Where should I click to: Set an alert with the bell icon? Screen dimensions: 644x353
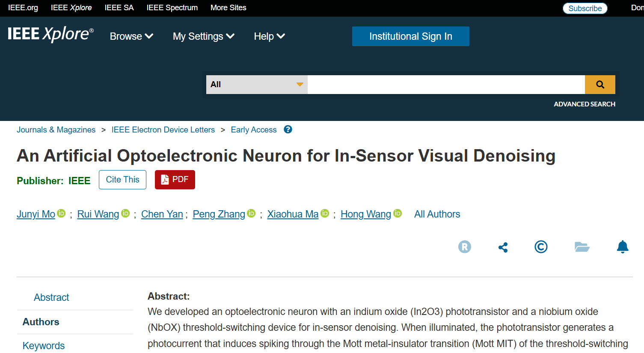tap(623, 247)
